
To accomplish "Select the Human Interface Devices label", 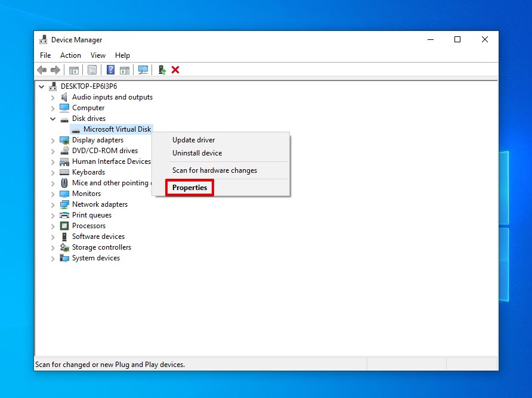I will tap(112, 161).
